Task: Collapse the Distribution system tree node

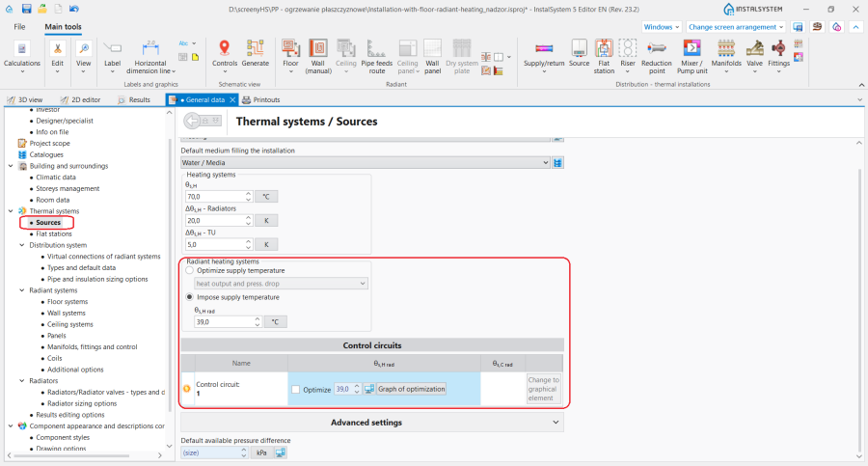Action: coord(21,245)
